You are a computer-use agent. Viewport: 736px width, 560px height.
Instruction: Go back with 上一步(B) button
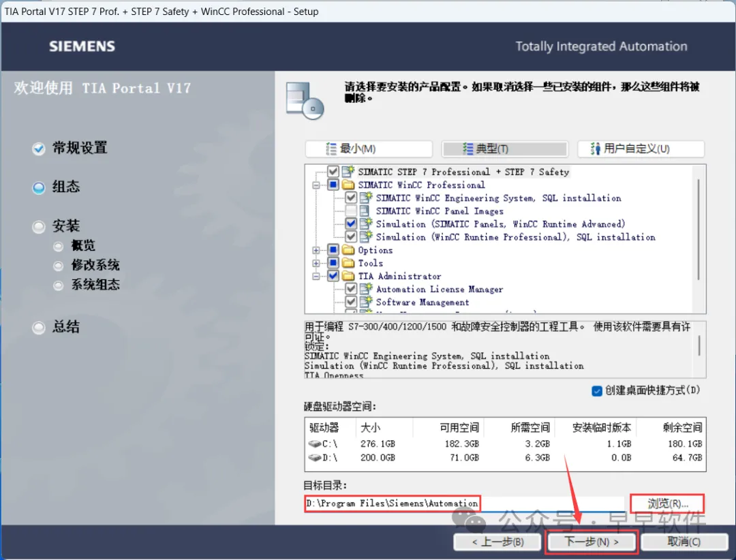[497, 542]
